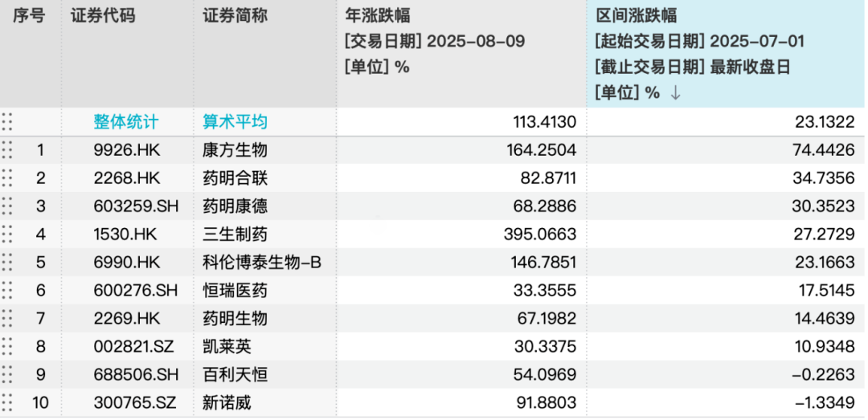Click security name 凯莱英
Screen dimensions: 868x420
(x=227, y=347)
